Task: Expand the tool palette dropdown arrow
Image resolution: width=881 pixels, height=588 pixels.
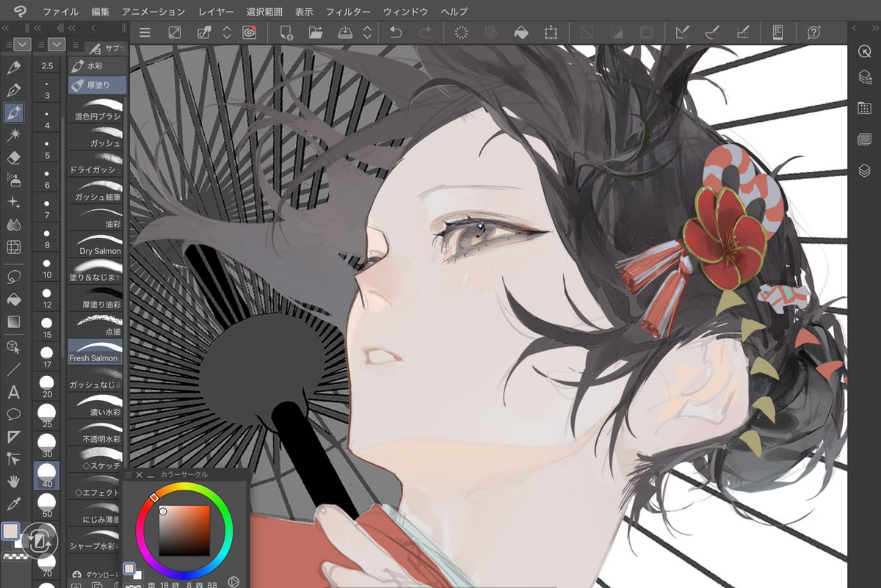Action: click(22, 44)
